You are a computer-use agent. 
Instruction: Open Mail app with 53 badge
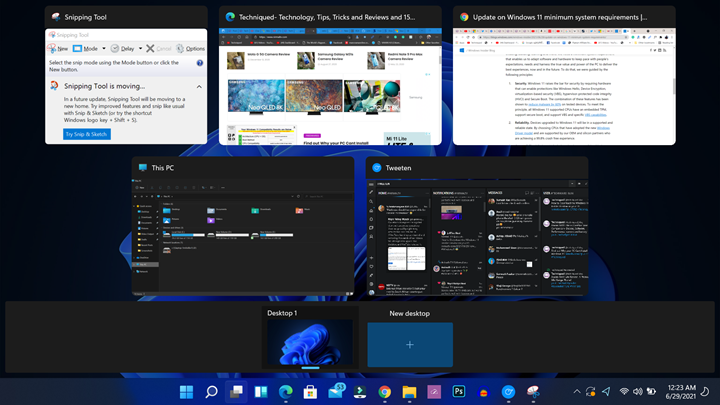[336, 391]
